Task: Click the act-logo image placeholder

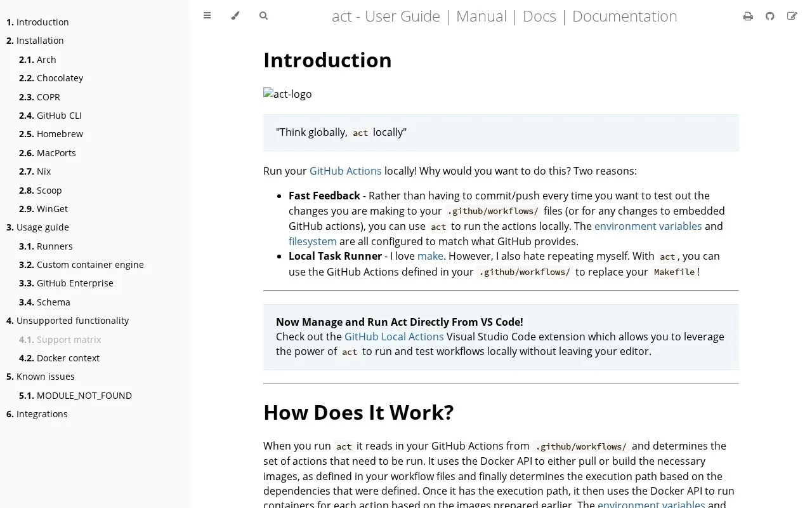Action: click(x=287, y=94)
